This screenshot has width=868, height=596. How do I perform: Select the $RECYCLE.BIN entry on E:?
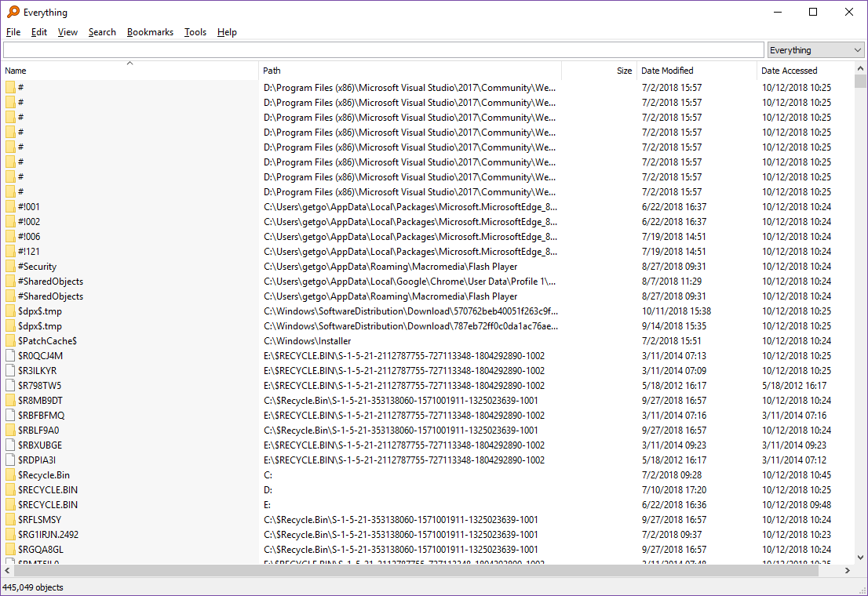(48, 505)
